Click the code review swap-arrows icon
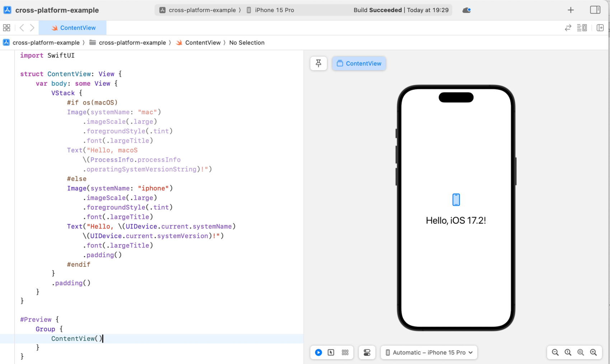 pos(568,28)
